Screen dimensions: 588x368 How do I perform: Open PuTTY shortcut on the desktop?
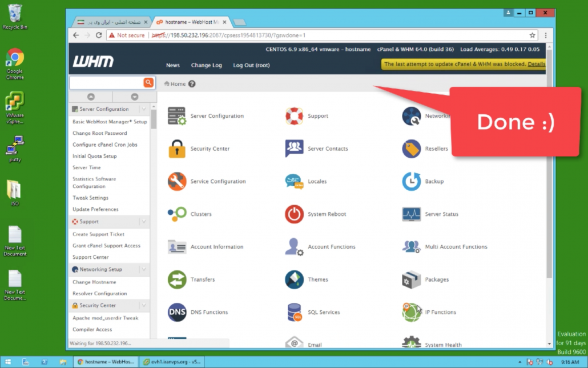pos(15,149)
